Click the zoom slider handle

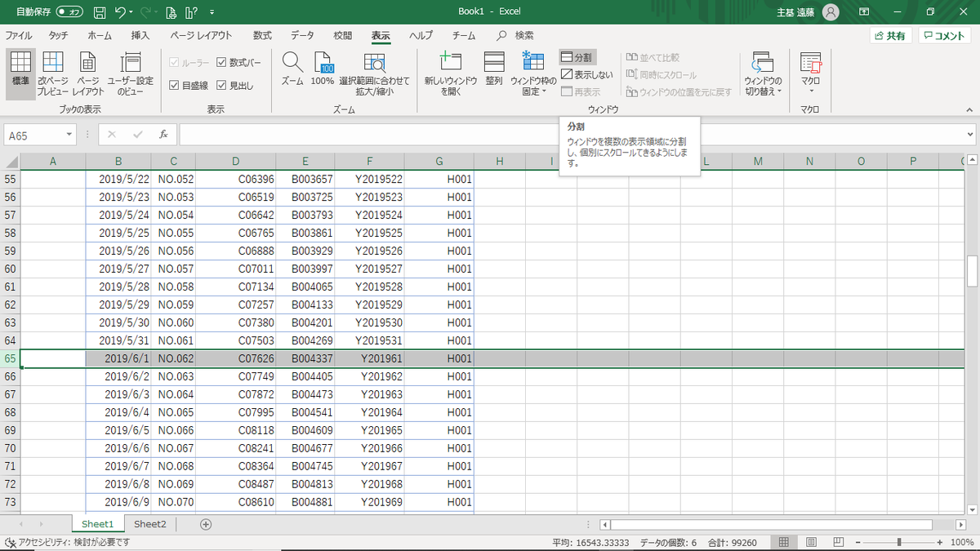click(898, 542)
